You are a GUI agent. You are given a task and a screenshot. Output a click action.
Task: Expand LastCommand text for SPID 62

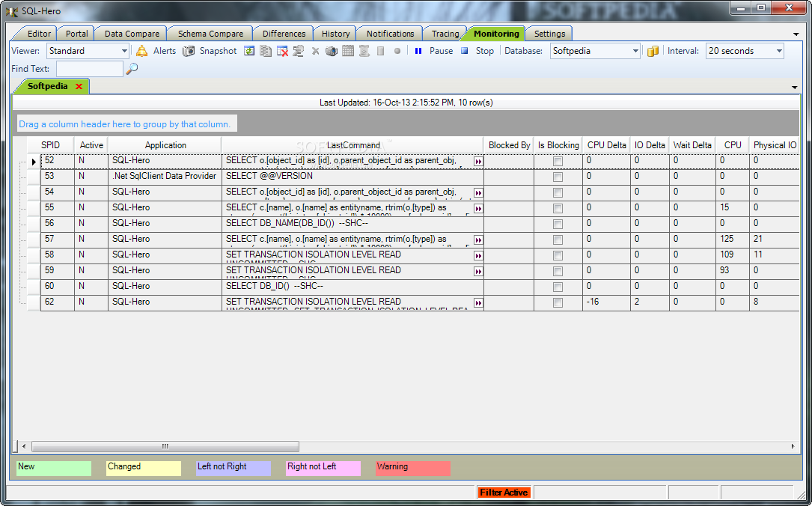click(x=478, y=302)
